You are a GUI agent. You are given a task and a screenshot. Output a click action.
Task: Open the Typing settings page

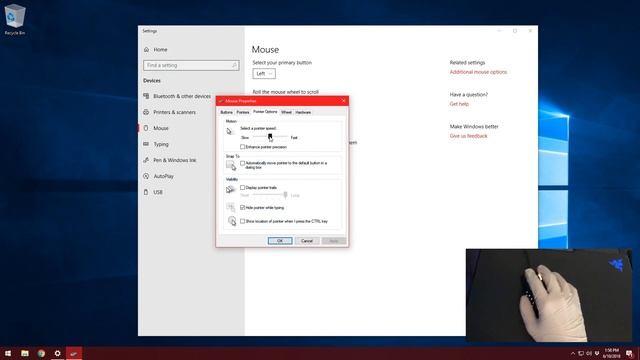coord(161,144)
